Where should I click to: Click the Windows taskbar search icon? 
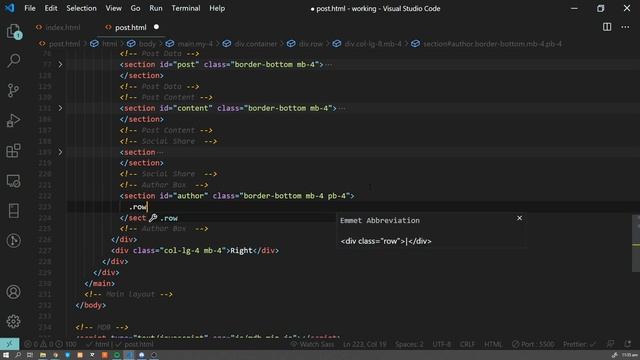[x=18, y=355]
